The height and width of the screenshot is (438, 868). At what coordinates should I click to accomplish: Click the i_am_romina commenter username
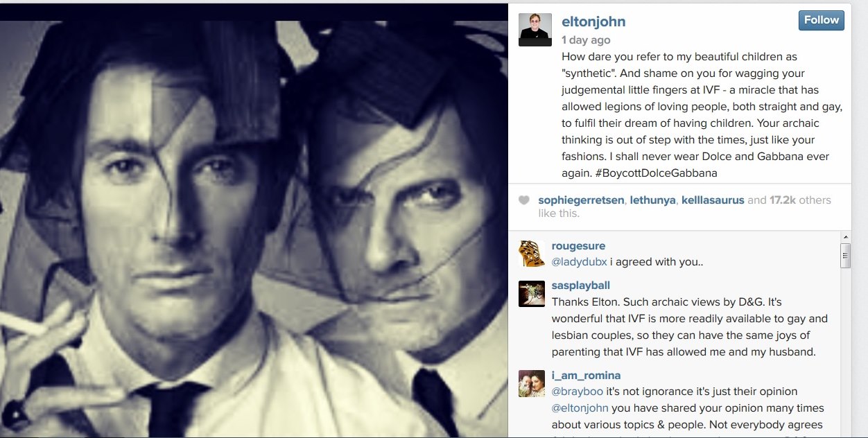point(587,376)
